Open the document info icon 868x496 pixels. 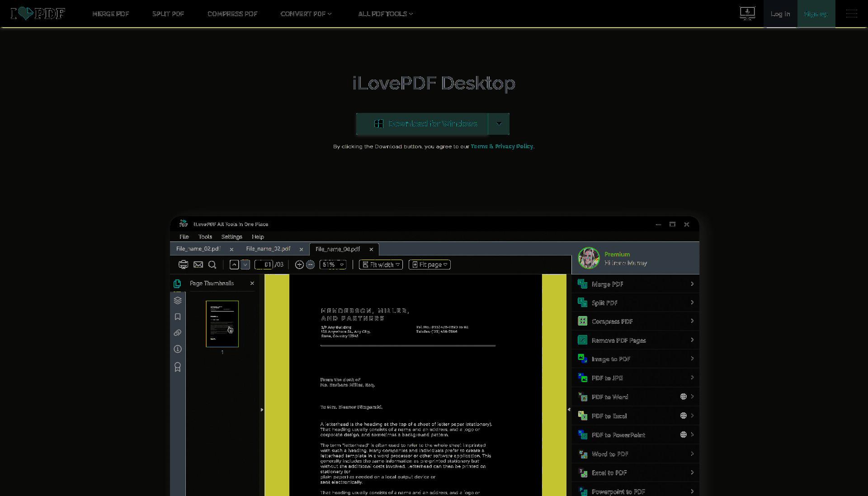(178, 349)
